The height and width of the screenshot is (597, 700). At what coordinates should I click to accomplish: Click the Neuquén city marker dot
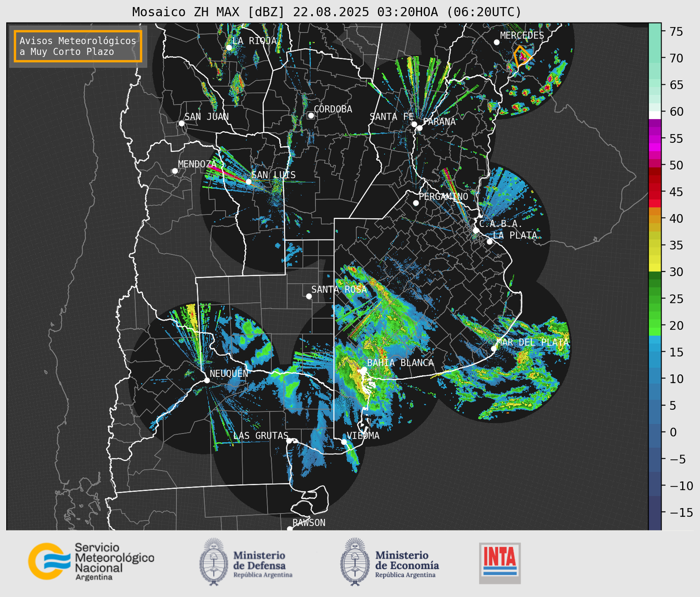click(x=207, y=380)
